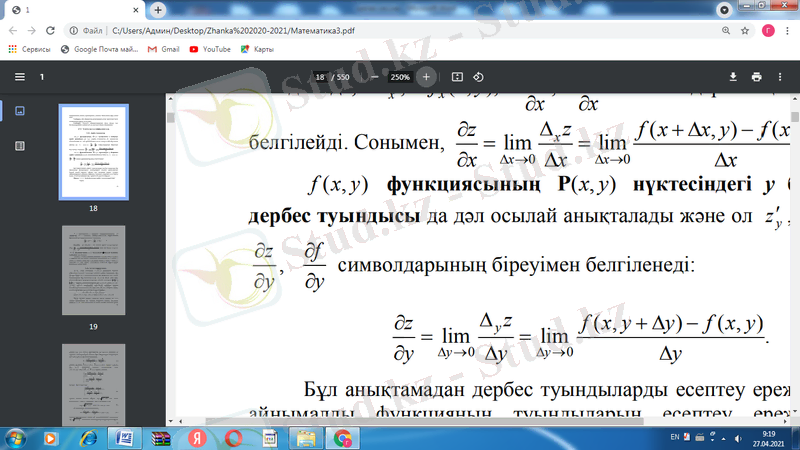Open Windows Start menu

click(17, 438)
